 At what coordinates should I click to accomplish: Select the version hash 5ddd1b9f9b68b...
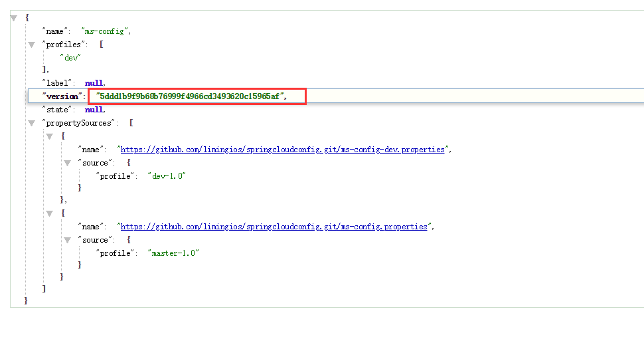[x=190, y=96]
